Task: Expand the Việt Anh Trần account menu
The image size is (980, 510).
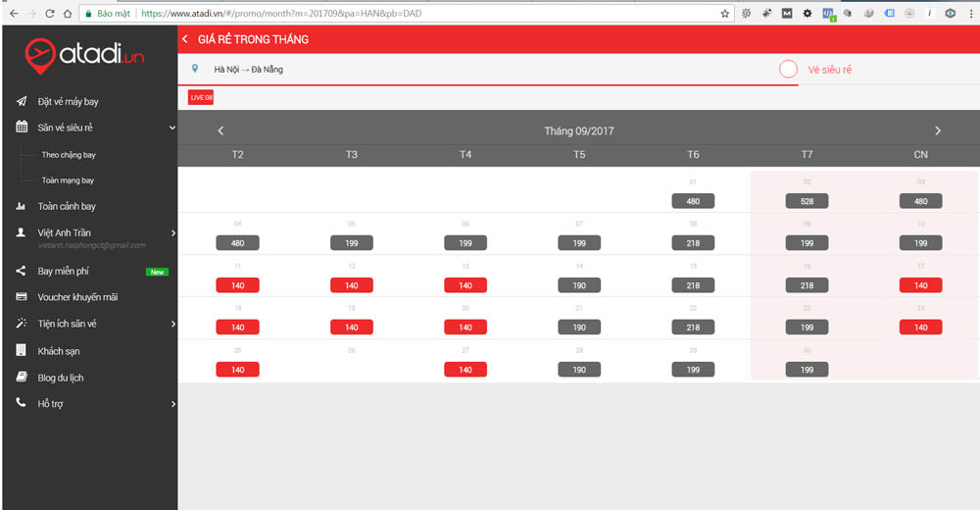Action: point(172,232)
